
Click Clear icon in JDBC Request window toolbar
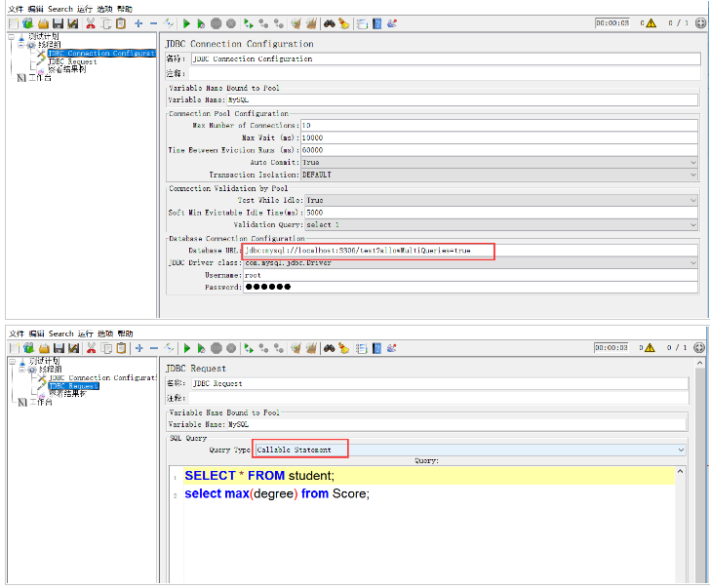(x=296, y=348)
